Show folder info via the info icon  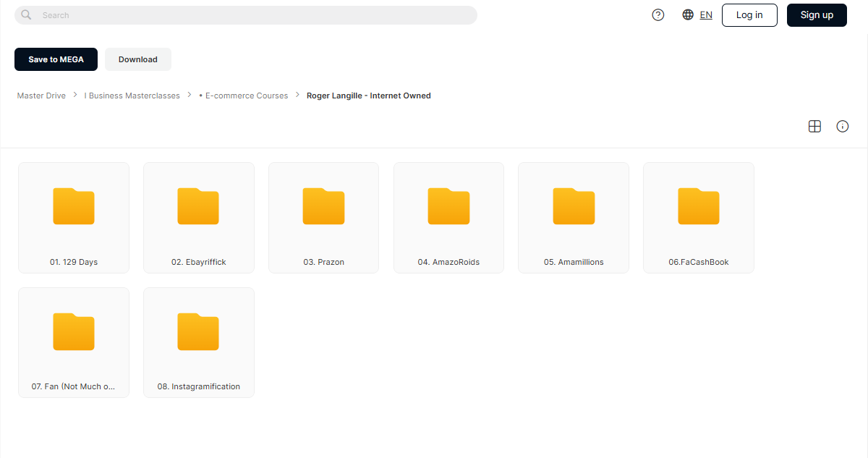pos(843,127)
